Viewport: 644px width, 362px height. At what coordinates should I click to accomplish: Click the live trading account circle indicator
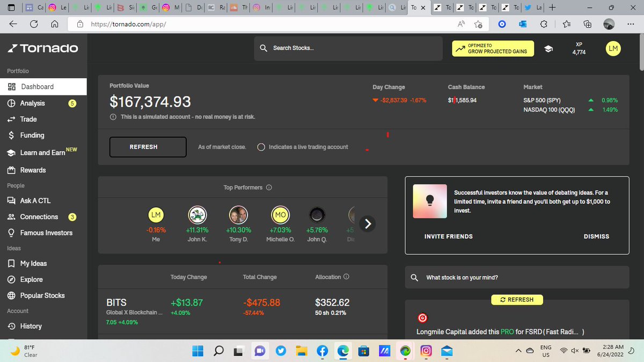261,147
